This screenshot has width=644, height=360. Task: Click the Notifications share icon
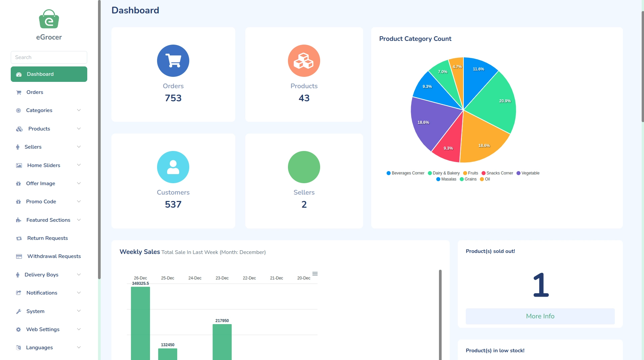click(x=18, y=293)
